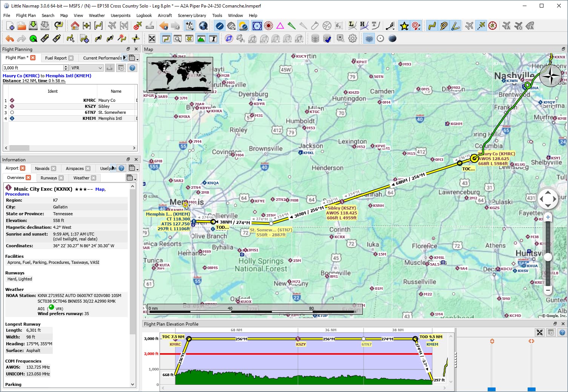Image resolution: width=568 pixels, height=392 pixels.
Task: Open the Flight Plan menu
Action: pyautogui.click(x=26, y=15)
